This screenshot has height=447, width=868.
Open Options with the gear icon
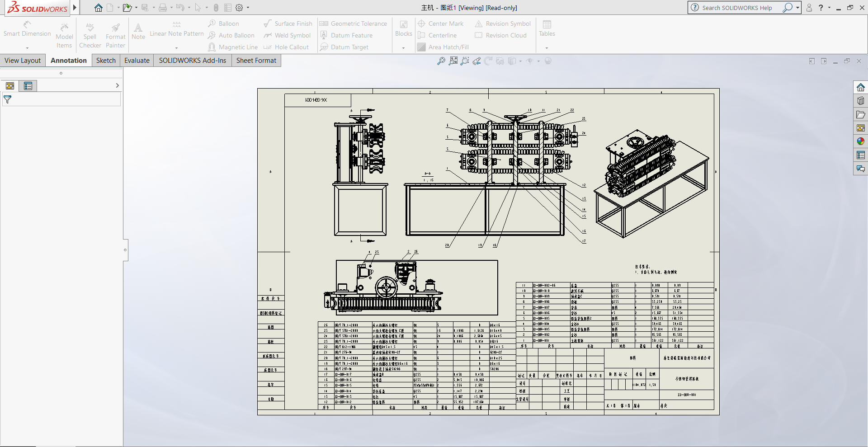[x=240, y=8]
